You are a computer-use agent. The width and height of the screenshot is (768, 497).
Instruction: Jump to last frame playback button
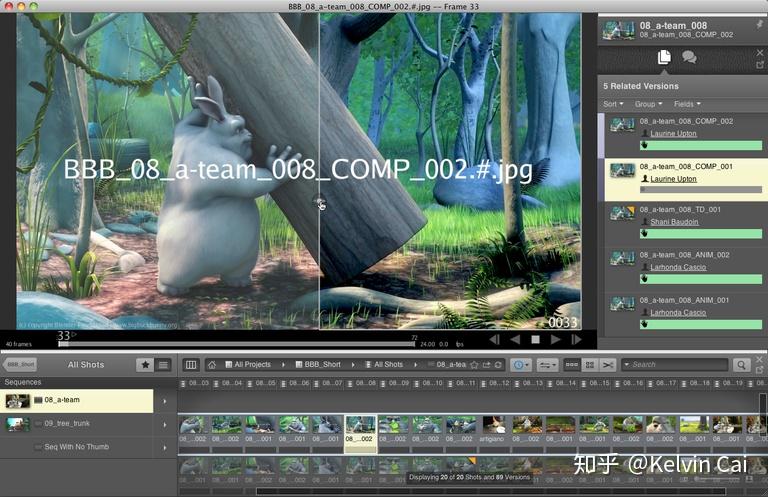[576, 339]
